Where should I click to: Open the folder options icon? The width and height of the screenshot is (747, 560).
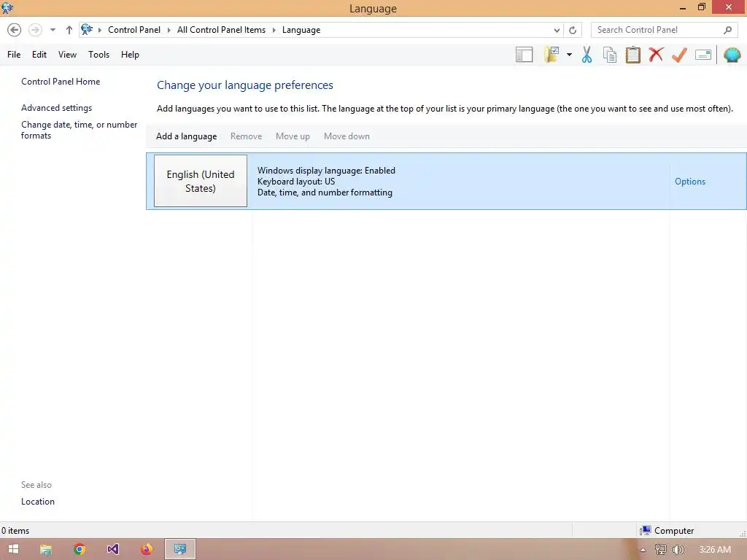[x=551, y=55]
